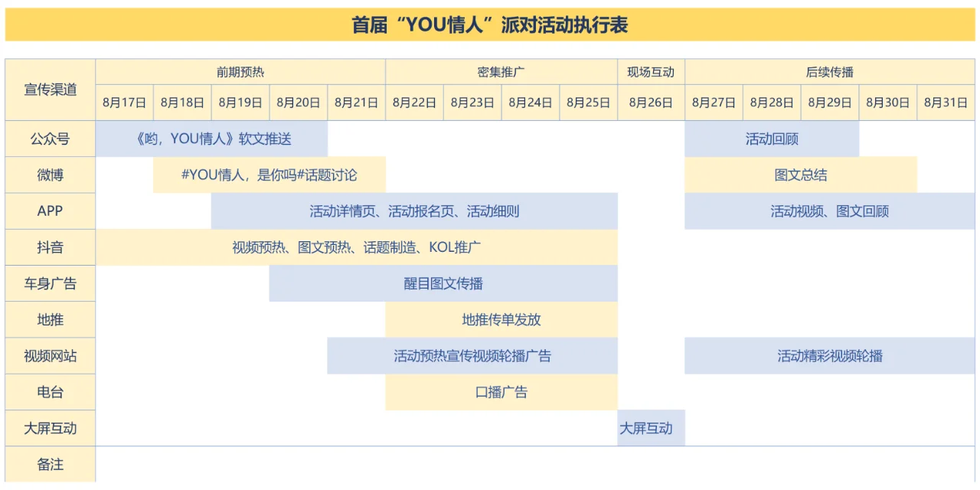Click the 8月24日 date cell
980x490 pixels.
point(531,103)
